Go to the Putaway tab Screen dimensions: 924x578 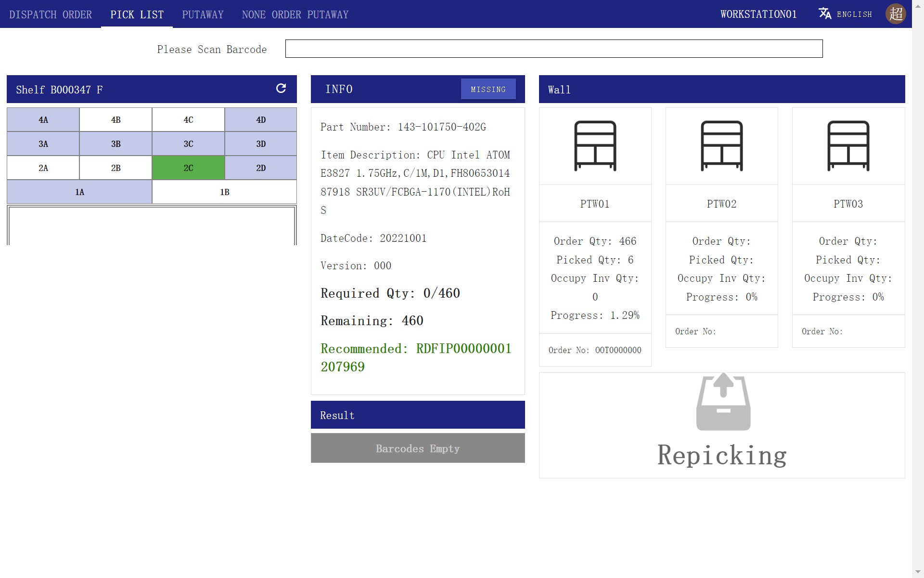point(203,14)
